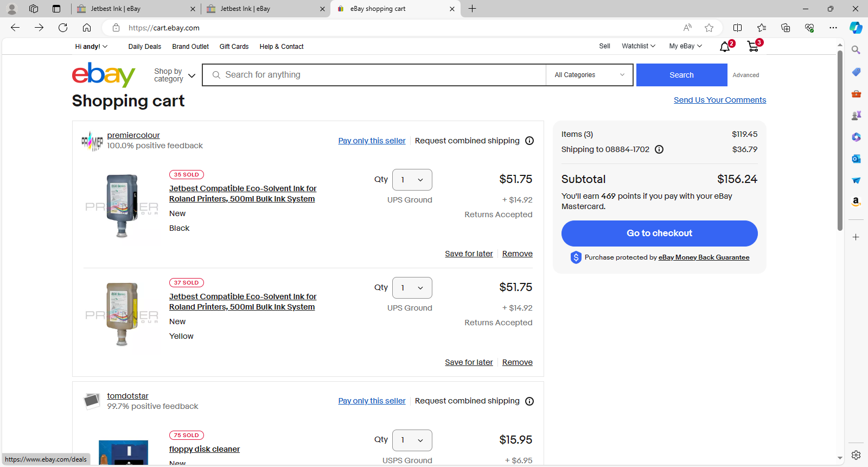Click the browser forward arrow

[39, 28]
